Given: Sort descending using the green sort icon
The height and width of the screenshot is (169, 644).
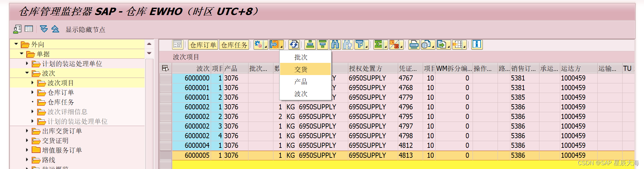Looking at the screenshot, I should click(x=323, y=45).
